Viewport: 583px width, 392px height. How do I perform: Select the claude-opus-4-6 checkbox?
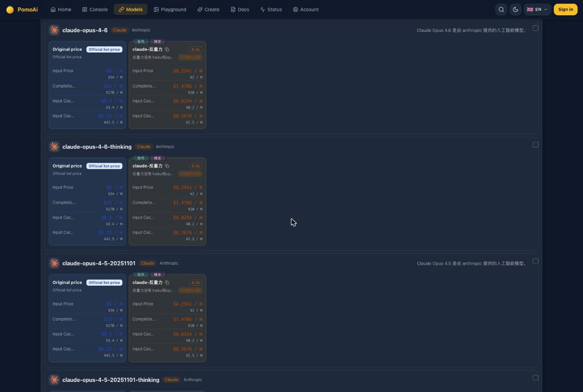point(535,28)
